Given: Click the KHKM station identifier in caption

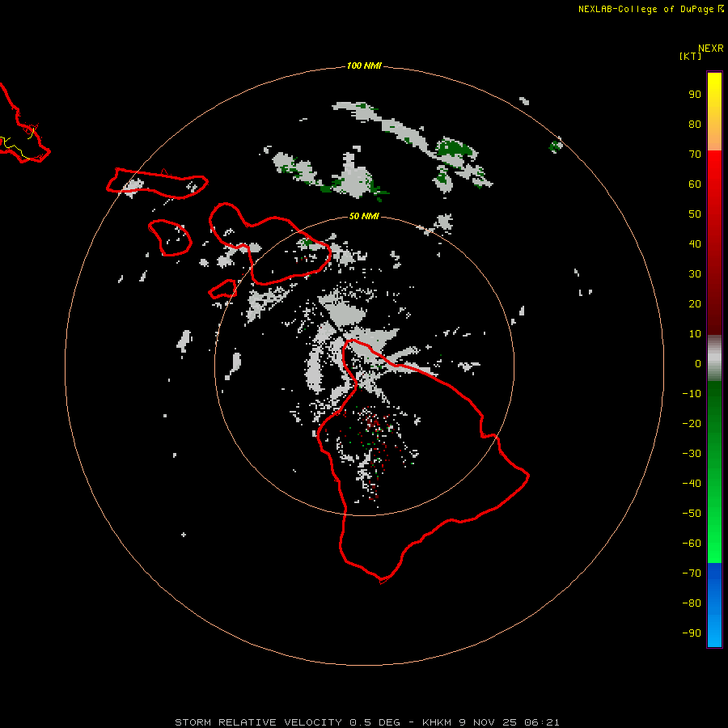Looking at the screenshot, I should coord(437,722).
